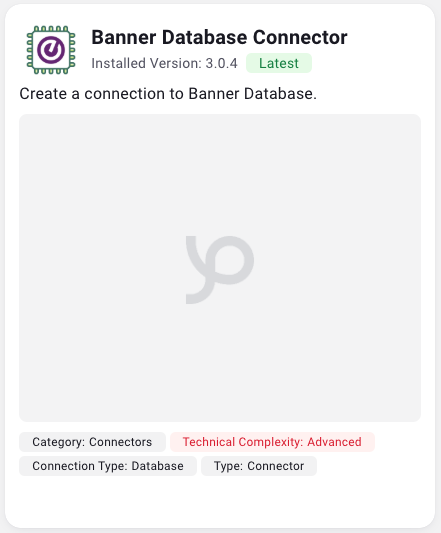
Task: Click the green Latest version badge
Action: coord(279,63)
